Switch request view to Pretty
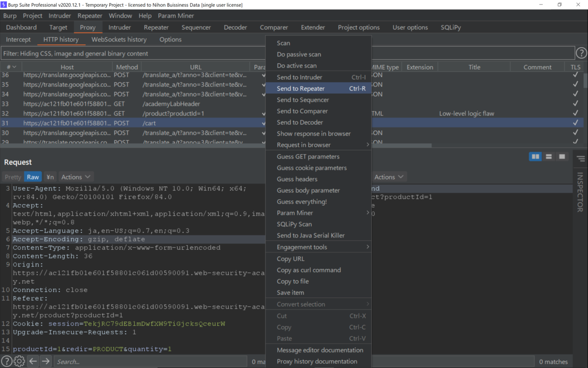588x368 pixels. tap(13, 177)
